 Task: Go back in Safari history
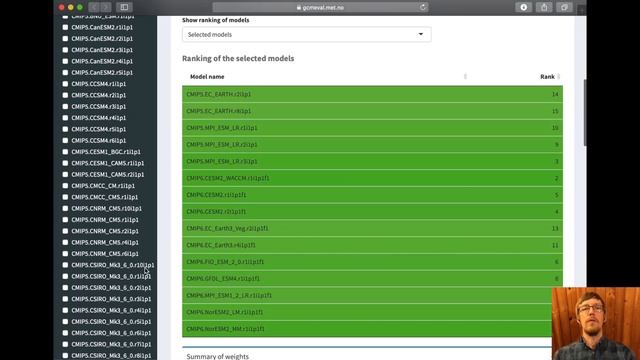coord(95,7)
